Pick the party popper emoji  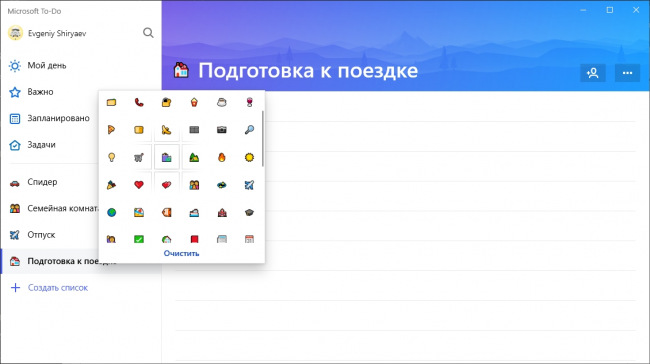tap(111, 185)
